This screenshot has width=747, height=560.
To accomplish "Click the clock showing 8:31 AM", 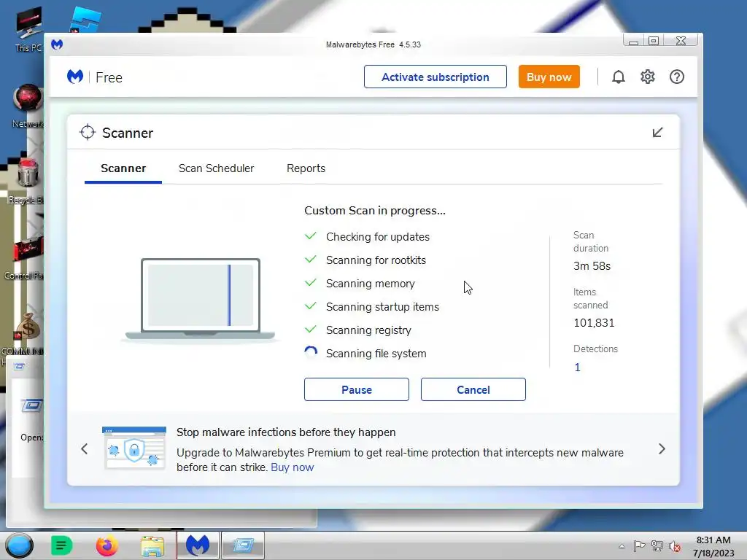I will (713, 540).
